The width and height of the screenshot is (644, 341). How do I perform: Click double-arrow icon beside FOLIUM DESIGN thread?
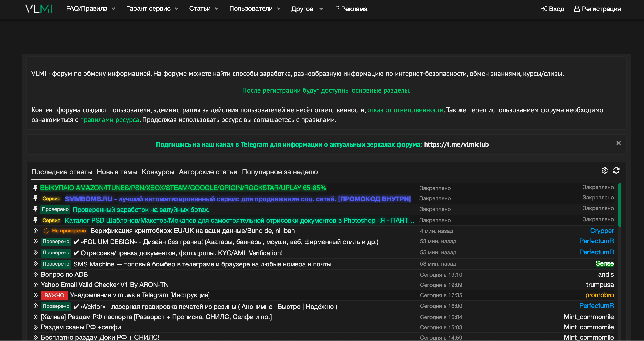[36, 241]
